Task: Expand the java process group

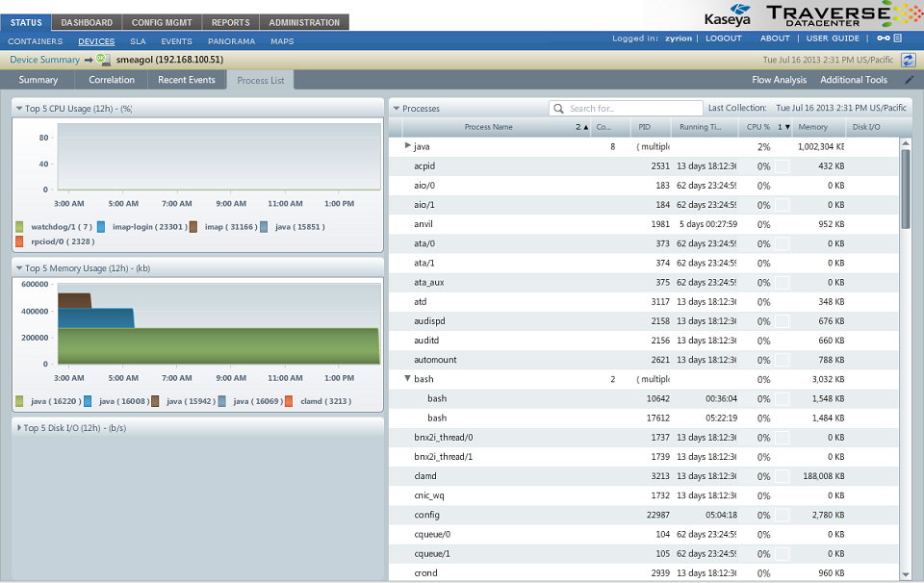Action: point(407,146)
